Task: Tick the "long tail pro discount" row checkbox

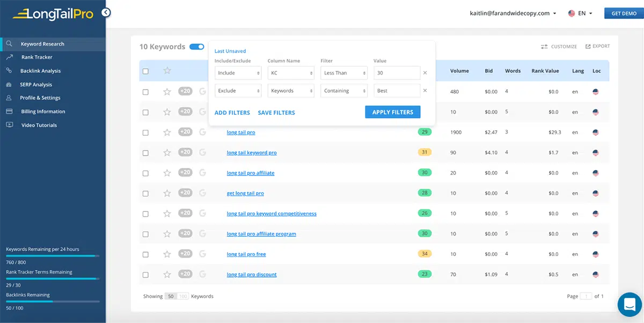Action: (145, 275)
